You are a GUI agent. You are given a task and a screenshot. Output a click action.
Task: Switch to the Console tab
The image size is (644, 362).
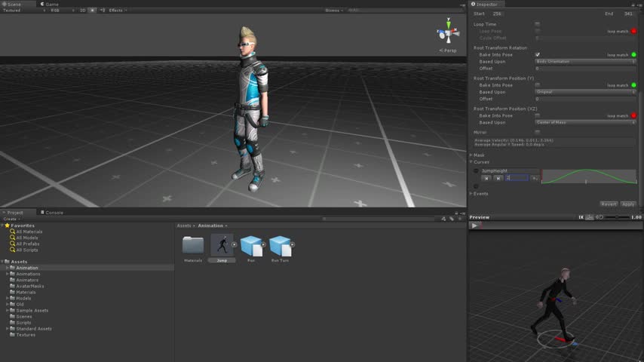[x=52, y=213]
